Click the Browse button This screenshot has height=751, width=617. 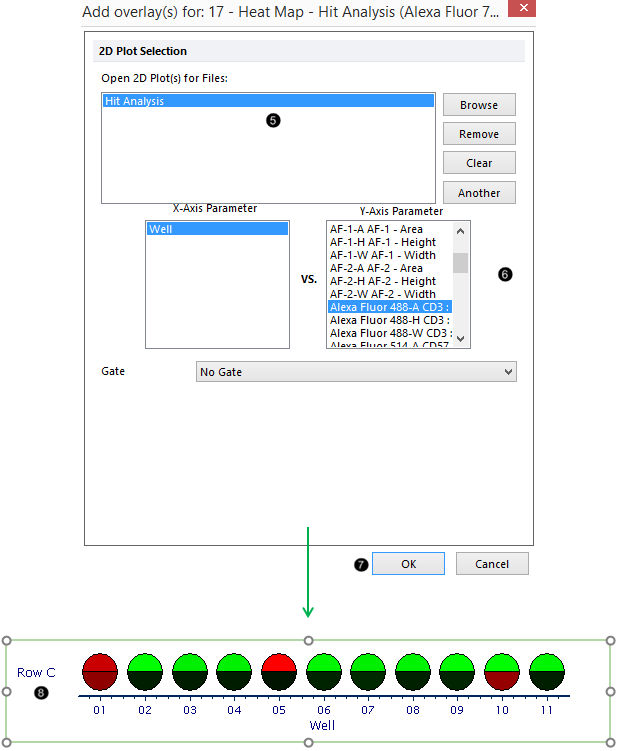(478, 105)
